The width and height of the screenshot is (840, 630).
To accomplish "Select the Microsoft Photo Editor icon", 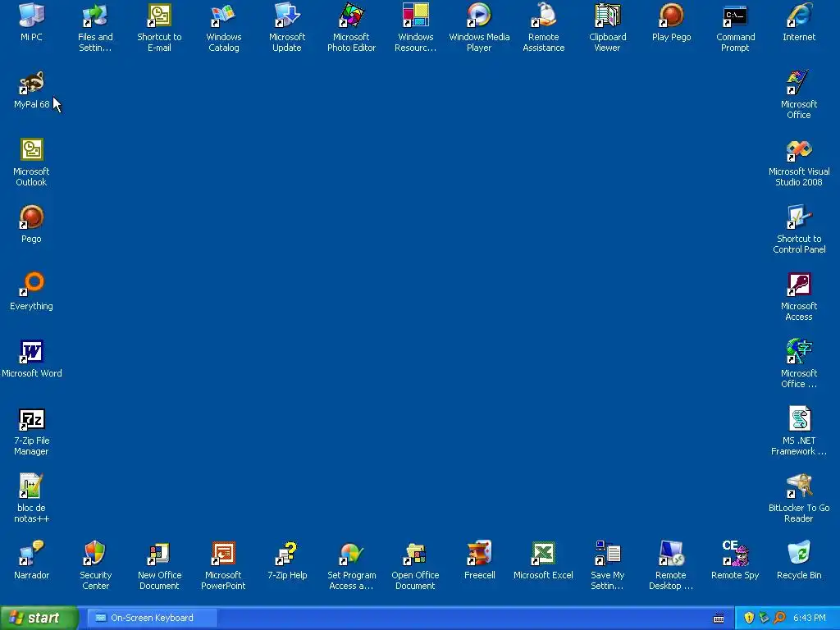I will click(351, 16).
